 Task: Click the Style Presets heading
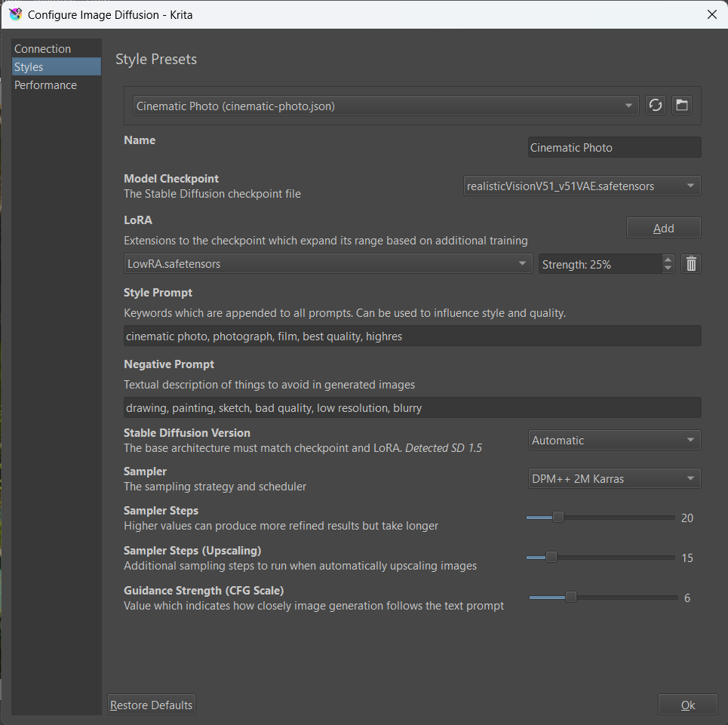tap(156, 59)
